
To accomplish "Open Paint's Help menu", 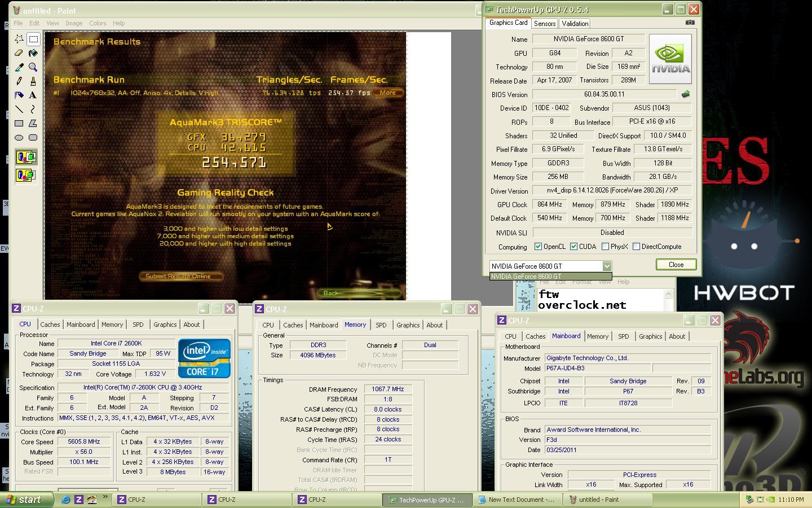I will tap(118, 23).
